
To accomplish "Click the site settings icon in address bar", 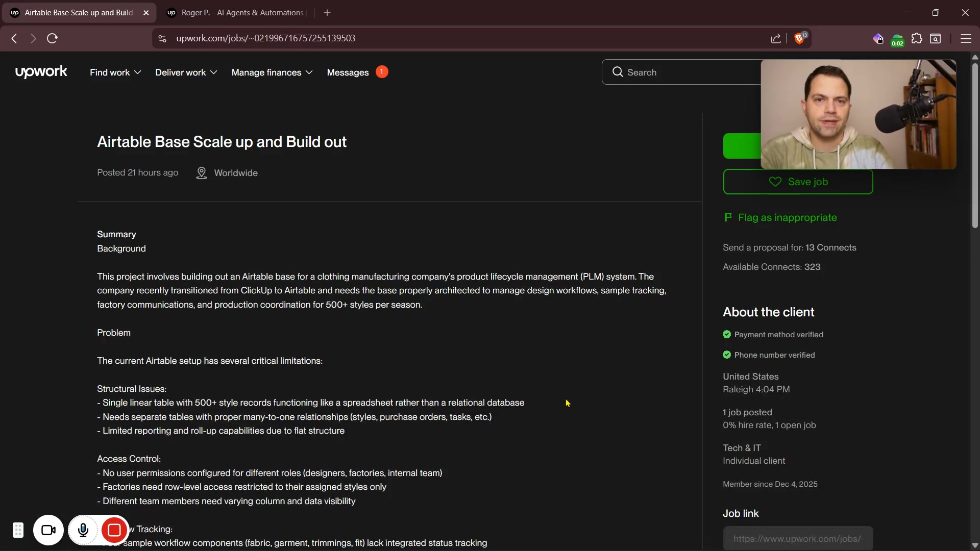I will [x=162, y=39].
